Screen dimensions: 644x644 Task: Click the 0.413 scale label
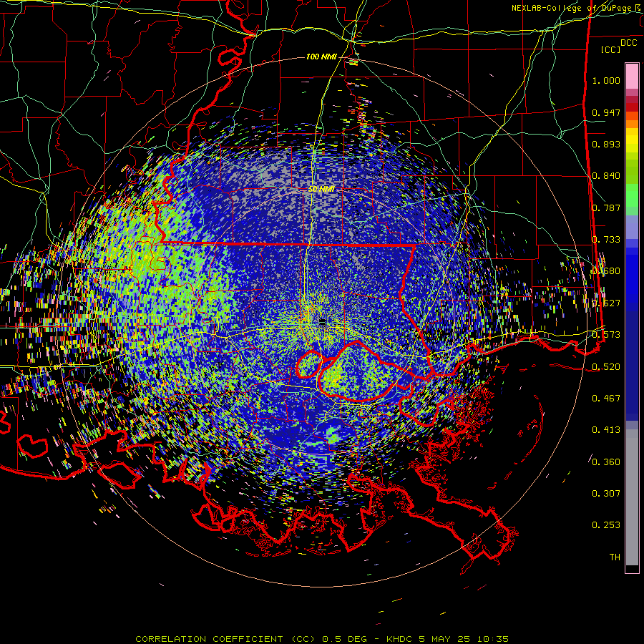click(x=606, y=430)
